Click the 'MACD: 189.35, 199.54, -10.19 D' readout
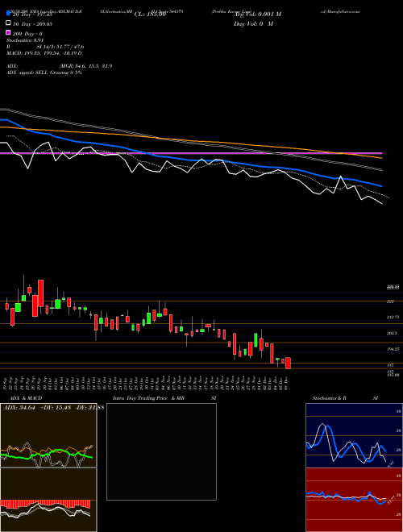The image size is (403, 532). (x=44, y=53)
